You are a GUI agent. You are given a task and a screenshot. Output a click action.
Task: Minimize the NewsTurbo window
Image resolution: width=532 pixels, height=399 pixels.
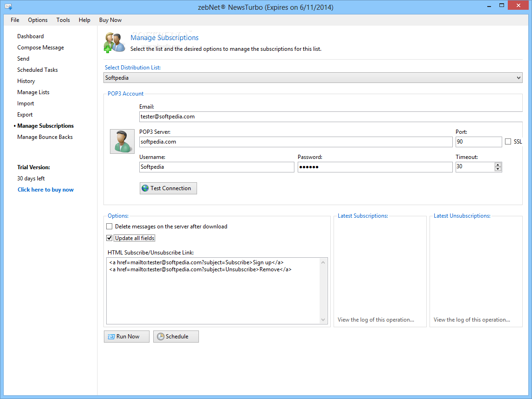click(x=489, y=6)
